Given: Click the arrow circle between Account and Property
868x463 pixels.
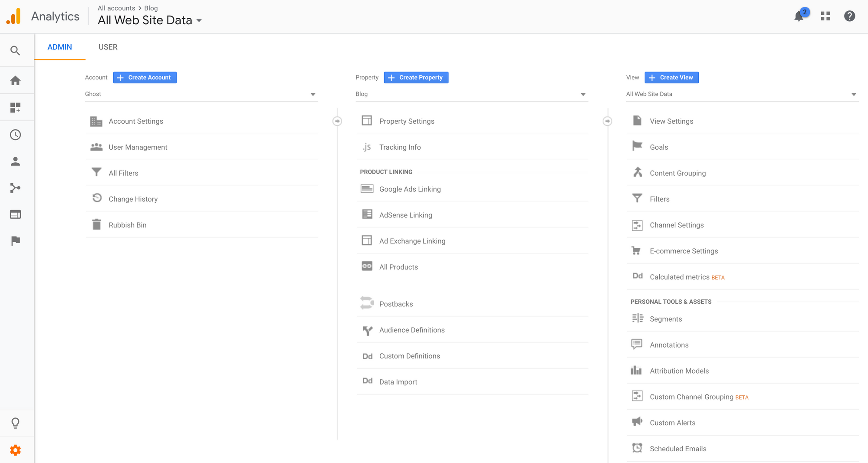Looking at the screenshot, I should tap(337, 121).
